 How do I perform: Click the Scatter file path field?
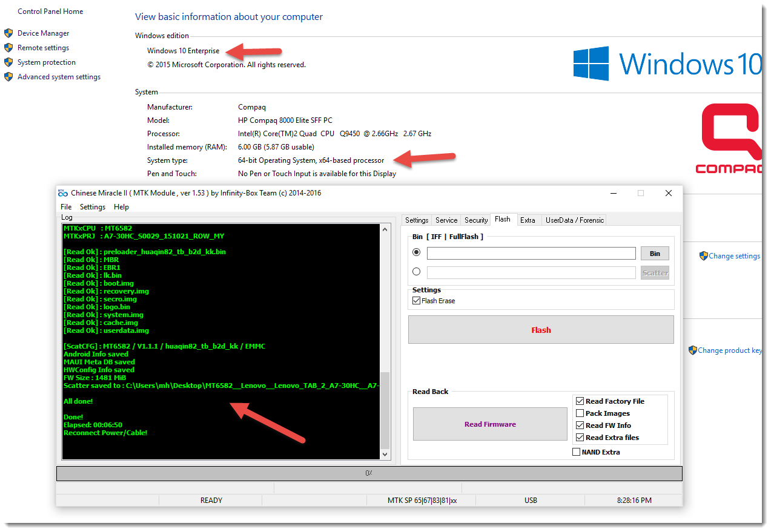pos(531,272)
